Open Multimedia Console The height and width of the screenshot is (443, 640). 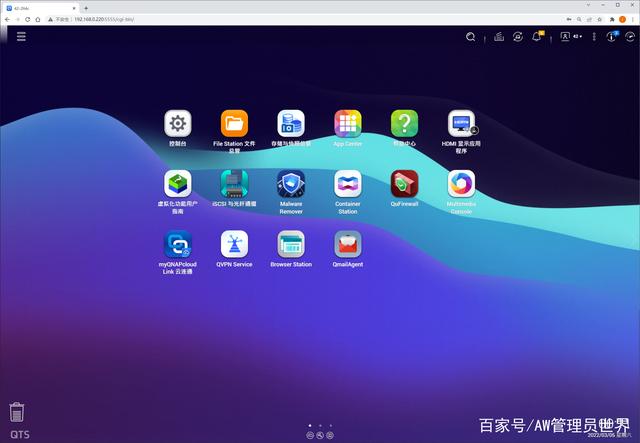click(461, 184)
